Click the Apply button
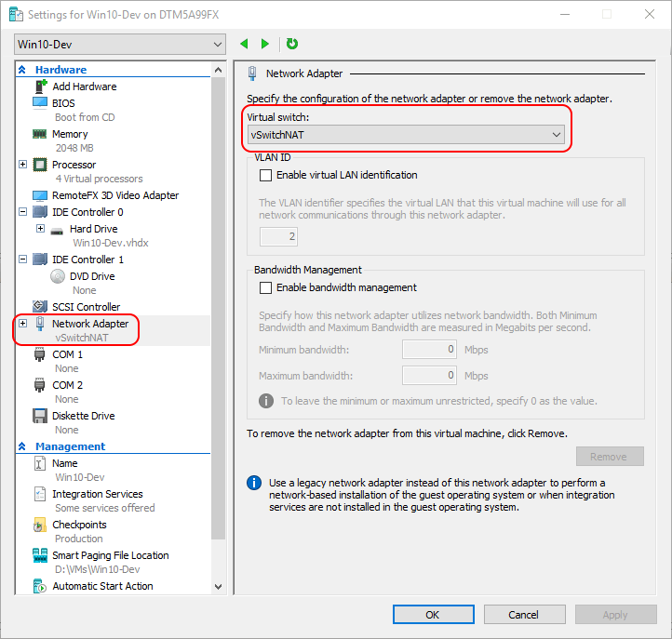The image size is (672, 639). pyautogui.click(x=616, y=615)
